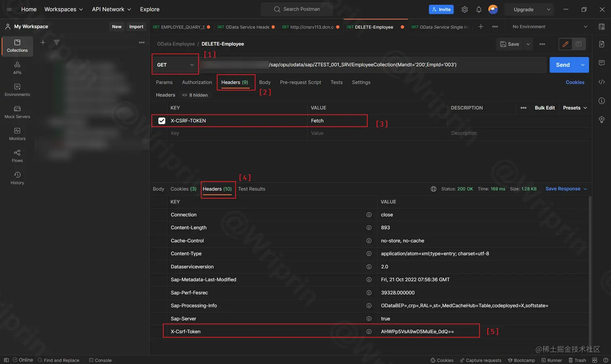Image resolution: width=611 pixels, height=364 pixels.
Task: Open the comments icon in right sidebar
Action: point(602,63)
